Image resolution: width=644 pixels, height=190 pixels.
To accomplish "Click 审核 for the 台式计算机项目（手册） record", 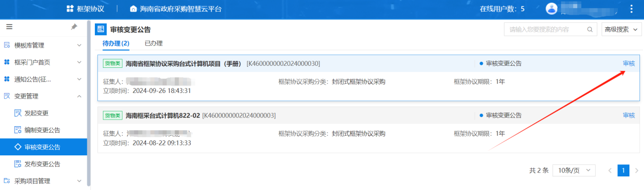I will pos(629,63).
